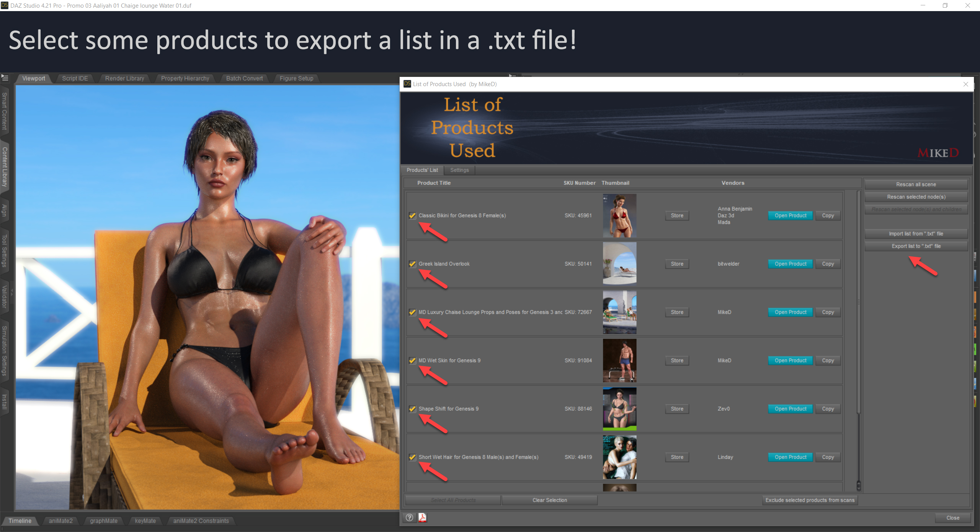The height and width of the screenshot is (532, 980).
Task: Open the Align side pane
Action: pyautogui.click(x=5, y=210)
